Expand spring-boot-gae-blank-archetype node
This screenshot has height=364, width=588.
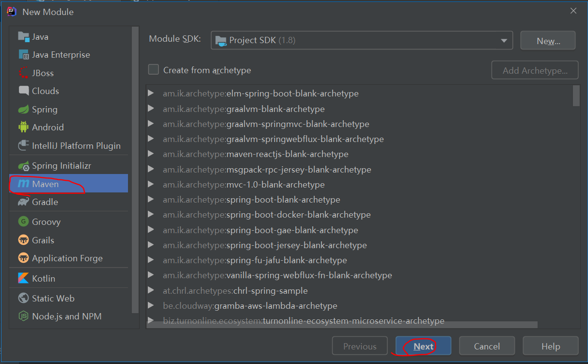coord(151,230)
